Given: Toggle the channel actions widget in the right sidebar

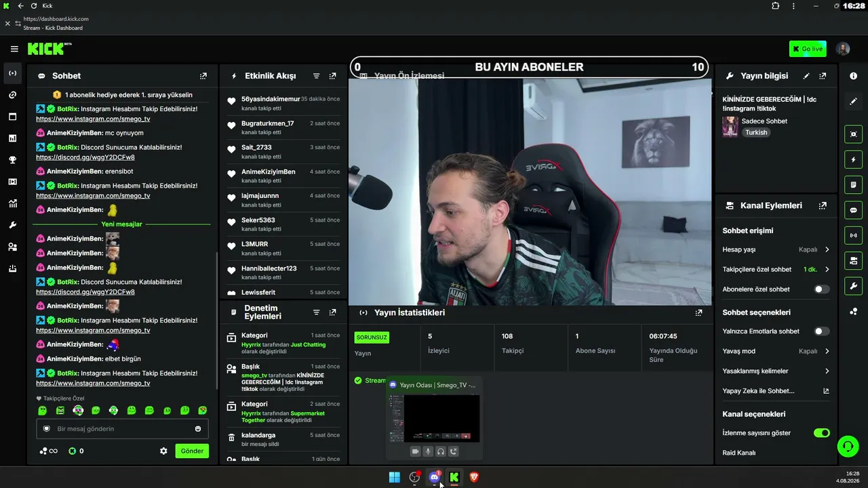Looking at the screenshot, I should pyautogui.click(x=853, y=260).
